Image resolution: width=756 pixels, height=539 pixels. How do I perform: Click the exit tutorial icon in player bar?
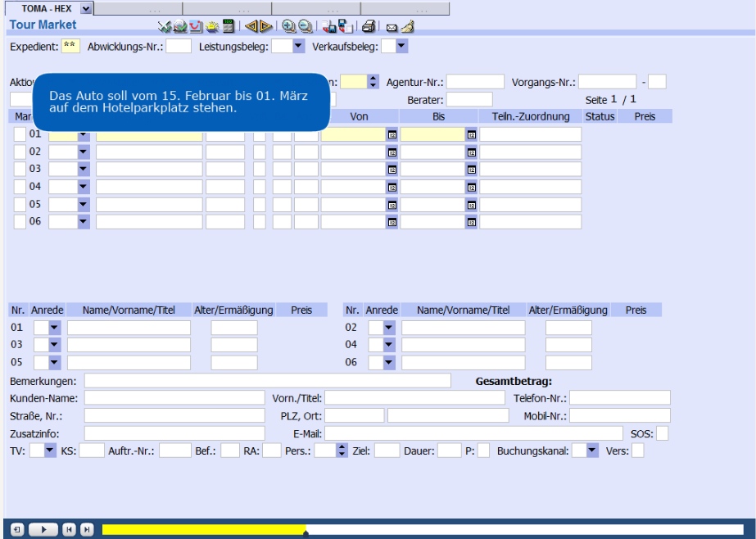17,529
